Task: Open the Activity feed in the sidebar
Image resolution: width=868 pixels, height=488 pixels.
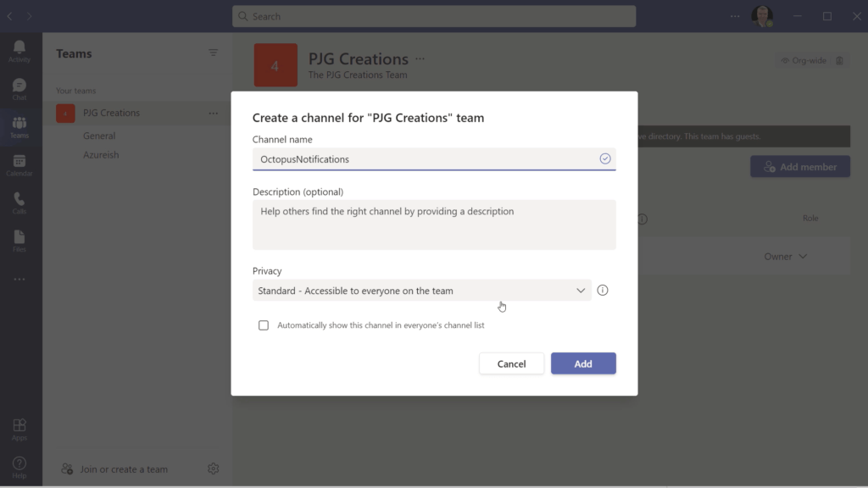Action: pos(19,51)
